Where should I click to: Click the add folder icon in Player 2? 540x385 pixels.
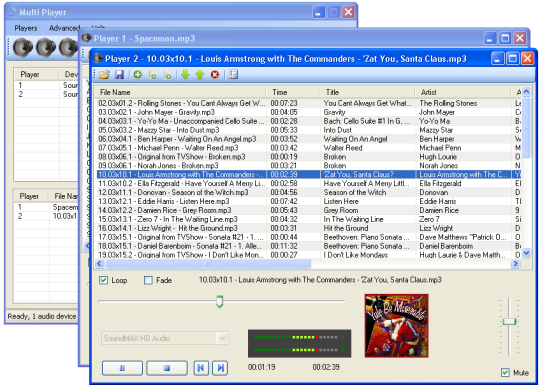pos(153,74)
